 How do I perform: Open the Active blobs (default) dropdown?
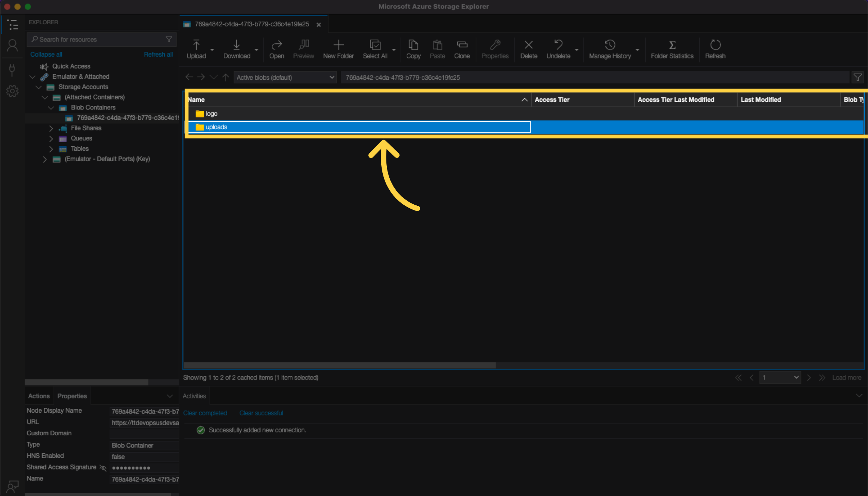coord(285,78)
